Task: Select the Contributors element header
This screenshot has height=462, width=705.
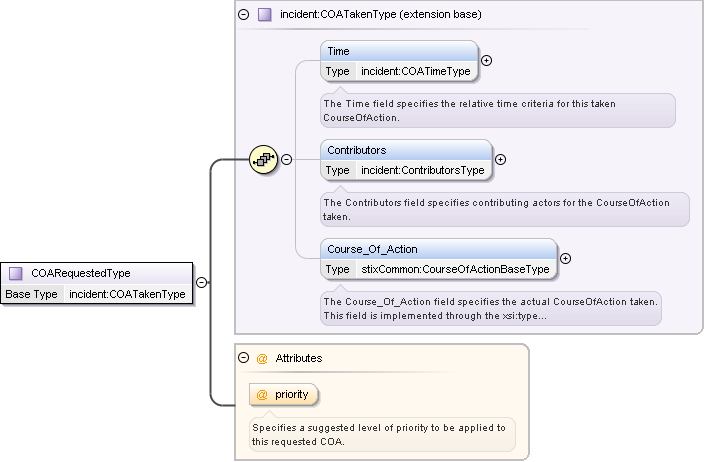Action: click(407, 150)
